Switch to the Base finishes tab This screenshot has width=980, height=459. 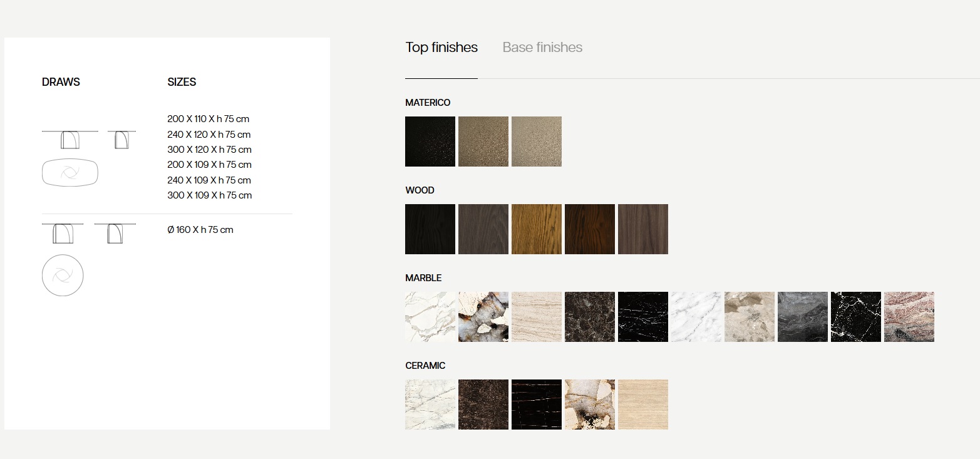[542, 48]
